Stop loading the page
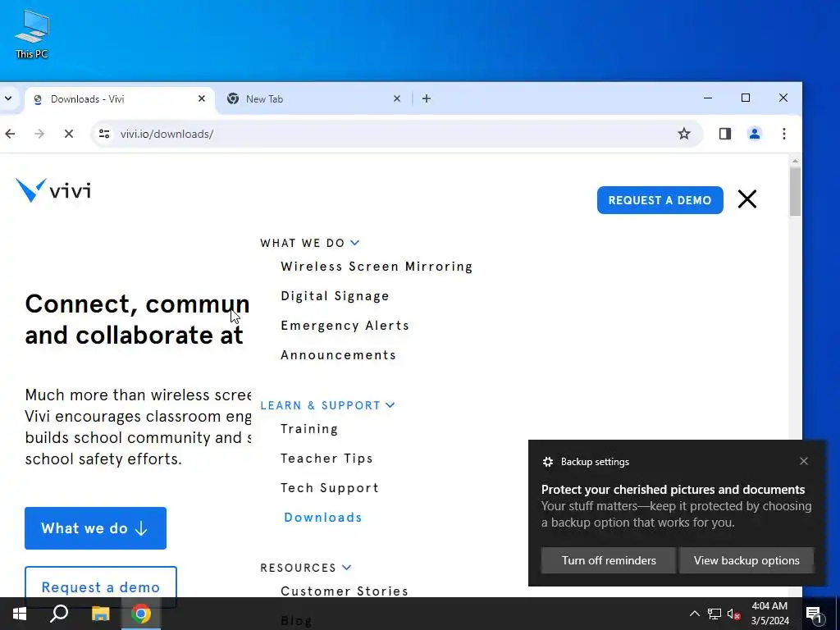The width and height of the screenshot is (840, 630). (69, 134)
